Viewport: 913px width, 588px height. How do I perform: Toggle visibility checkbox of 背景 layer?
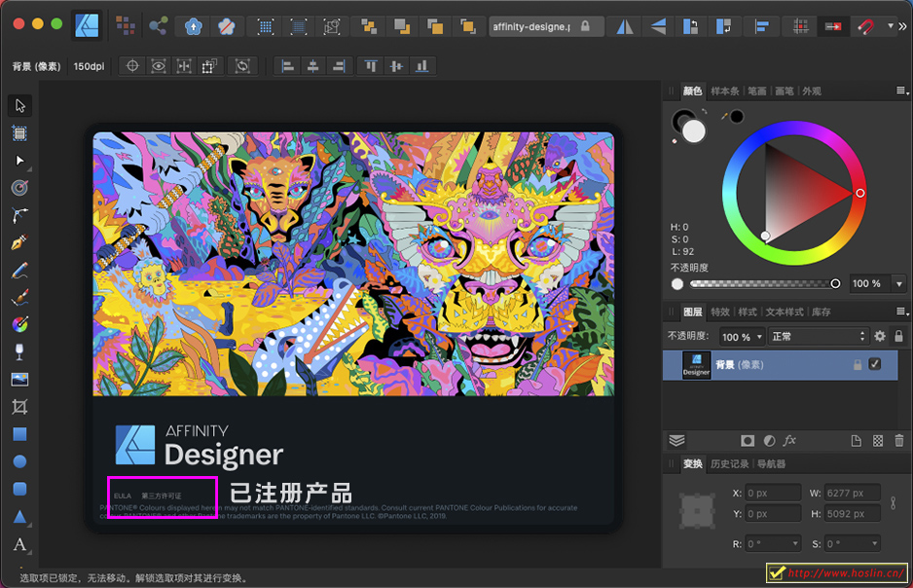[874, 364]
